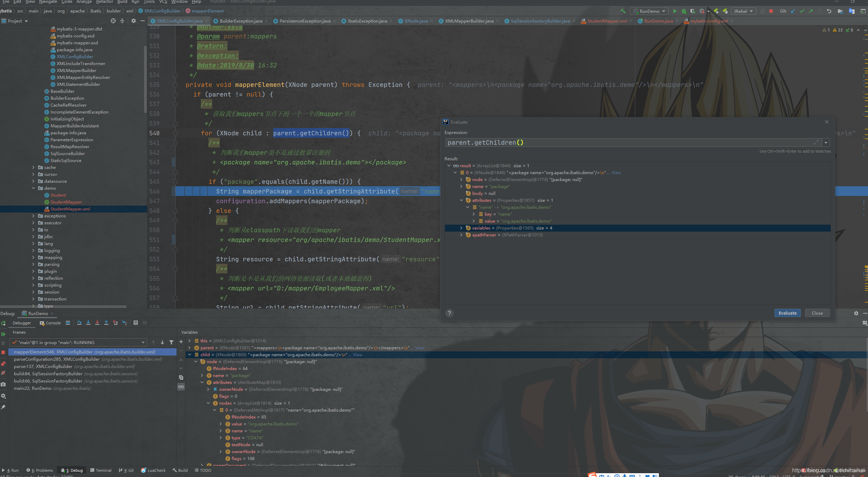
Task: Expand the 'this' variable in Variables panel
Action: (189, 341)
